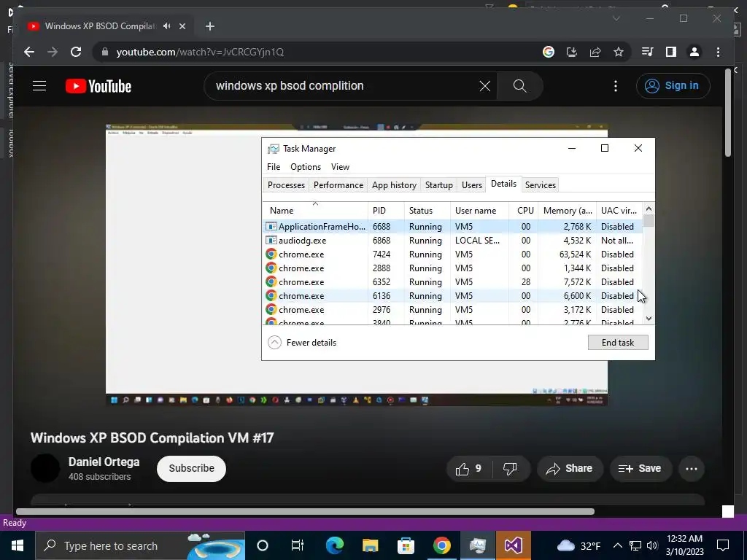Open YouTube settings three-dot menu
747x560 pixels.
pos(616,86)
